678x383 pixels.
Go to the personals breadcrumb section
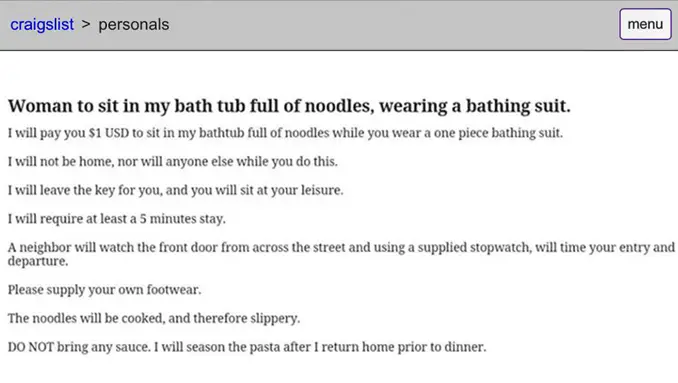coord(134,25)
